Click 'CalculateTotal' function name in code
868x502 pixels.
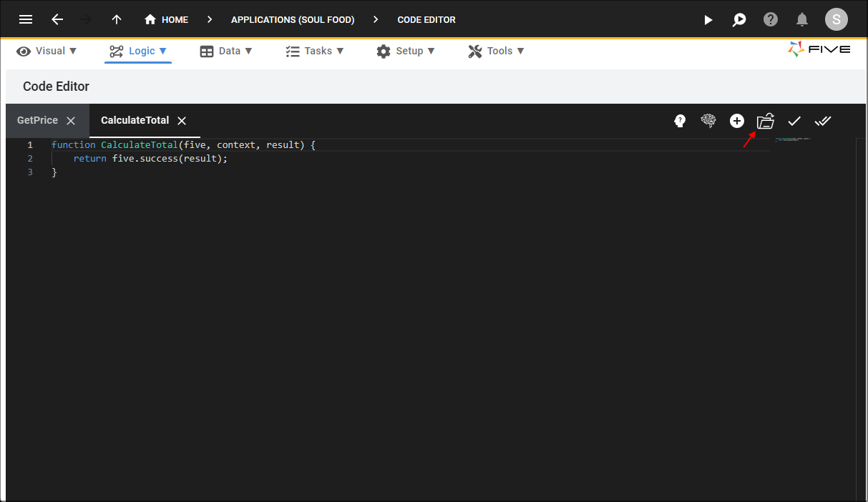140,144
